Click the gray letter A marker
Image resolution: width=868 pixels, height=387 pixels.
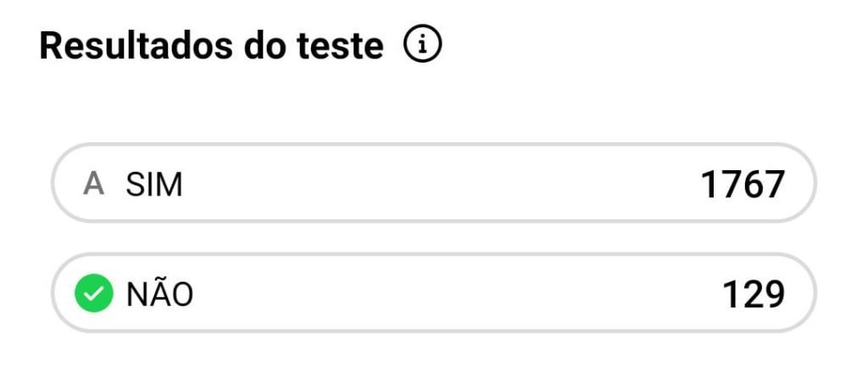[93, 184]
